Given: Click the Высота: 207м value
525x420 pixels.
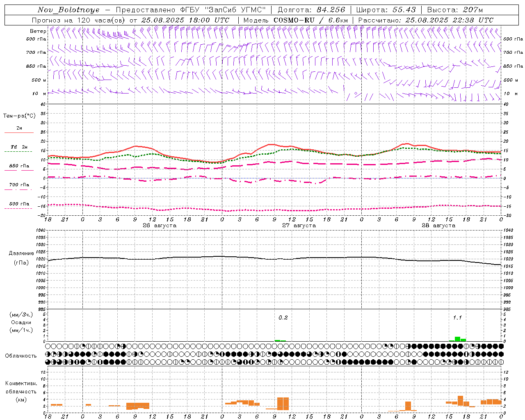Looking at the screenshot, I should pos(455,10).
